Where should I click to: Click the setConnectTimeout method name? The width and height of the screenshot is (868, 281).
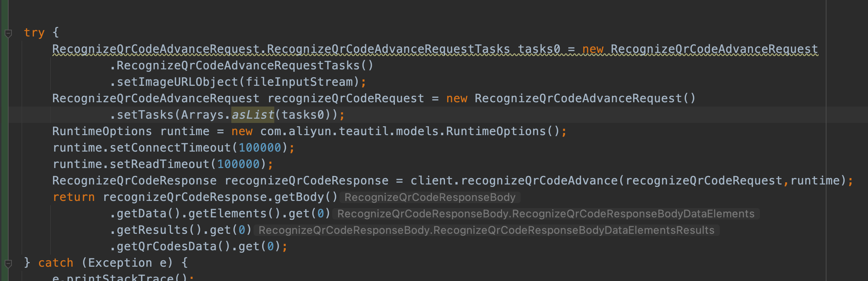[170, 148]
